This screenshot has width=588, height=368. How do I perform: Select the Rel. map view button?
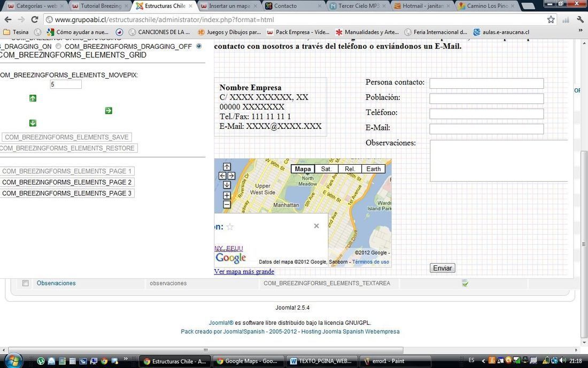coord(350,169)
